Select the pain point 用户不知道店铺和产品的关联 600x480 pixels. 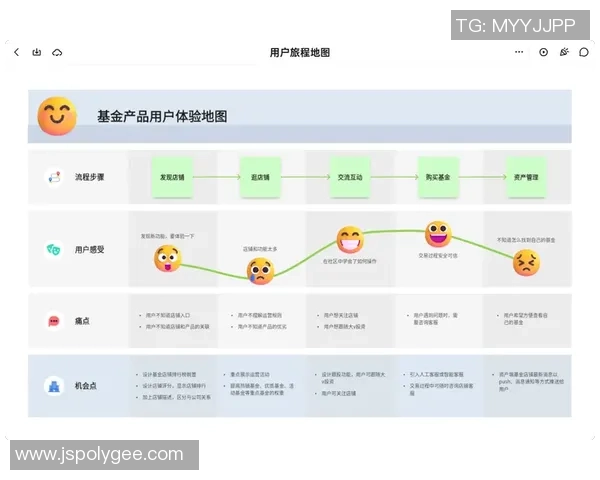(178, 327)
